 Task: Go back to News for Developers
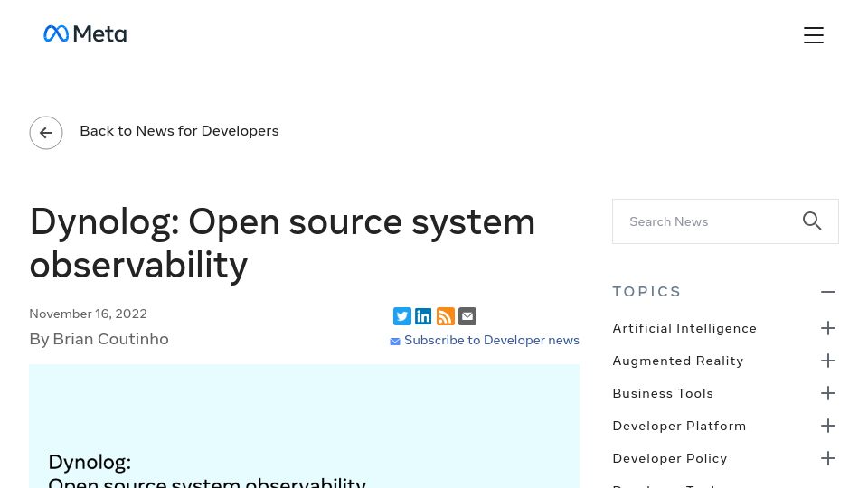(x=179, y=131)
